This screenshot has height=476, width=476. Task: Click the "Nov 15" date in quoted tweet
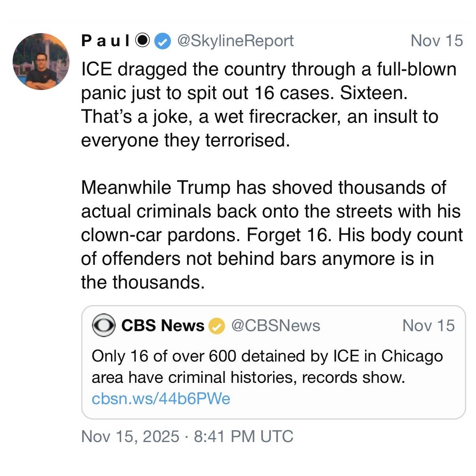[x=428, y=326]
